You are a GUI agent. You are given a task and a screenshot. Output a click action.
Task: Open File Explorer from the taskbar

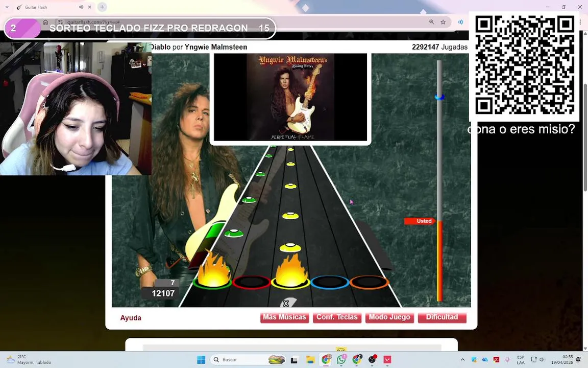[310, 360]
